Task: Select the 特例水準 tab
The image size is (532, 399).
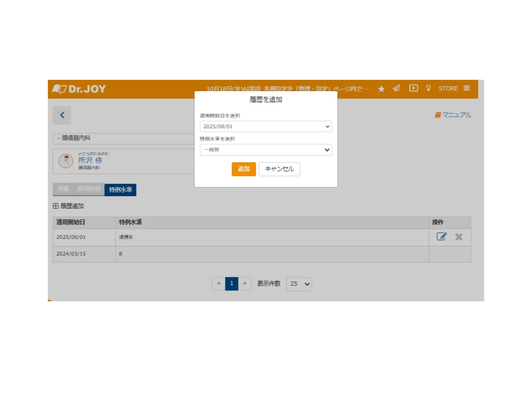Action: (120, 190)
